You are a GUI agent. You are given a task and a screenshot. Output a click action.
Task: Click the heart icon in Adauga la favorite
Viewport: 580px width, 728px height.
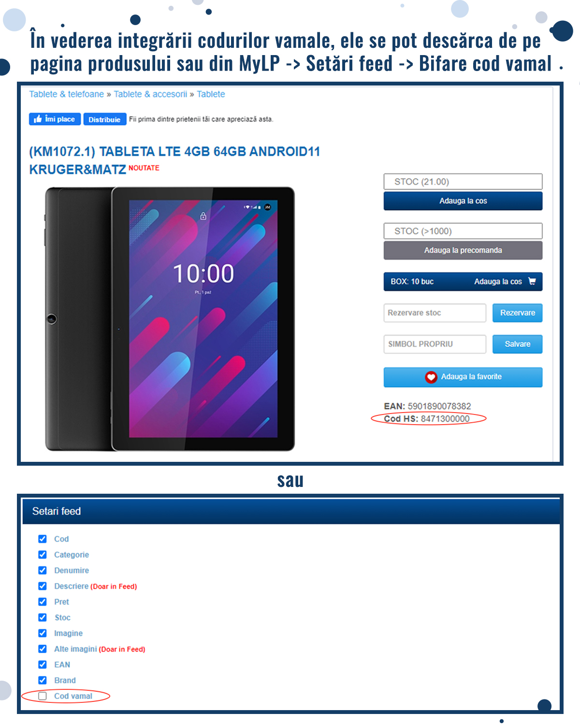point(431,377)
